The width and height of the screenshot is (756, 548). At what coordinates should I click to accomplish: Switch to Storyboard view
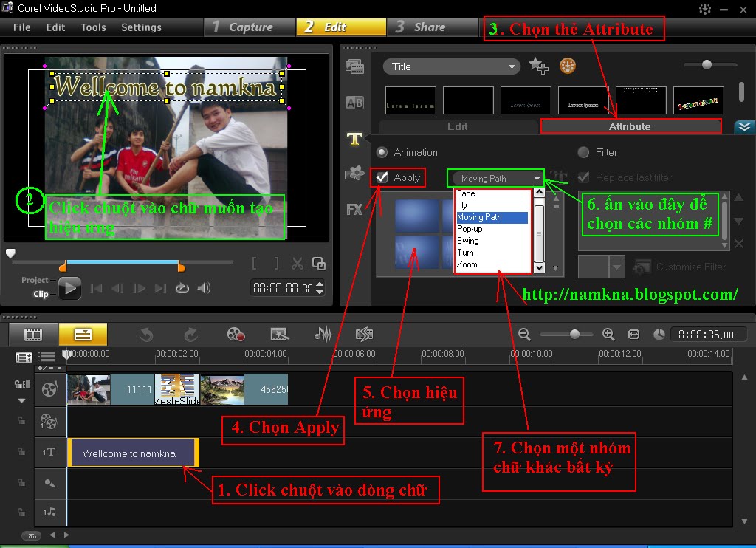33,334
